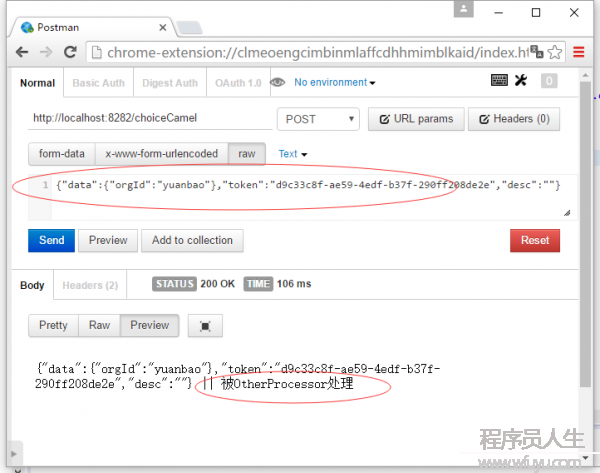This screenshot has width=600, height=473.
Task: Click the browser back arrow
Action: pos(22,52)
